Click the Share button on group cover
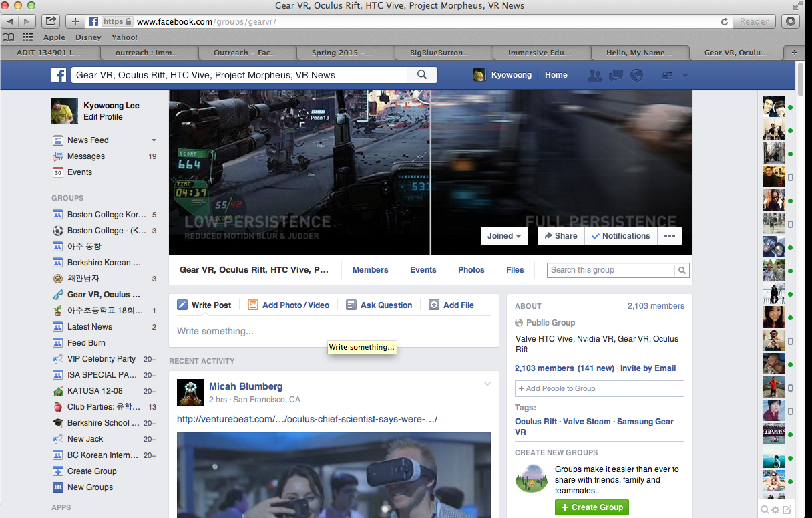Screen dimensions: 812x518 (561, 236)
